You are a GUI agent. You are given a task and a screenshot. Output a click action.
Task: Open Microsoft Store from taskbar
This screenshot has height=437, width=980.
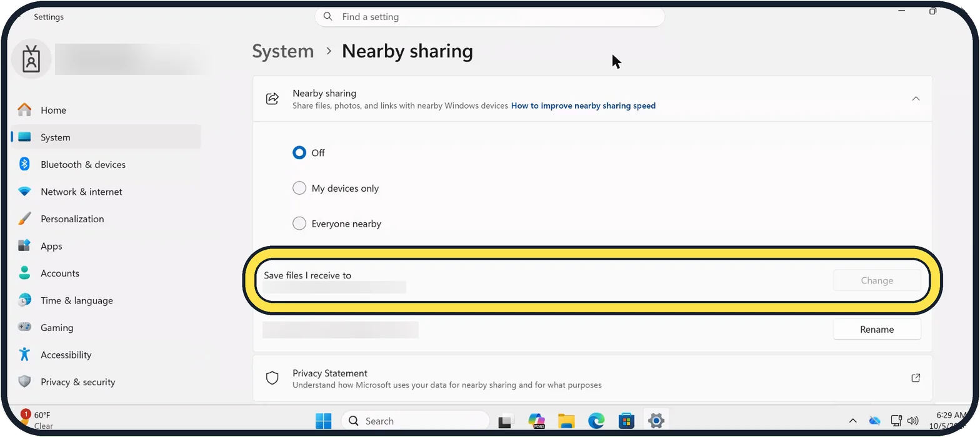click(626, 421)
